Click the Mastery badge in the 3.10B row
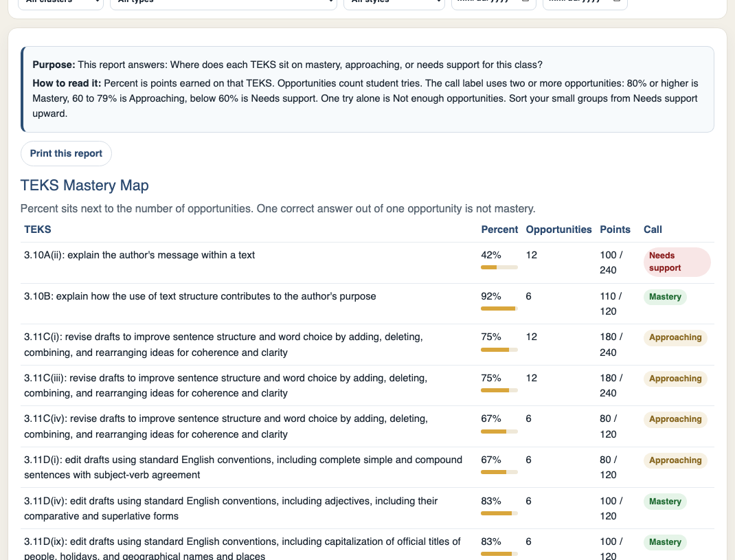The image size is (735, 560). [x=665, y=297]
